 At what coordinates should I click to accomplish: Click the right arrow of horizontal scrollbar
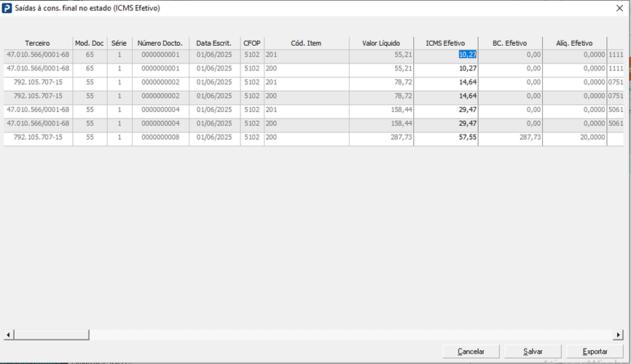(619, 335)
